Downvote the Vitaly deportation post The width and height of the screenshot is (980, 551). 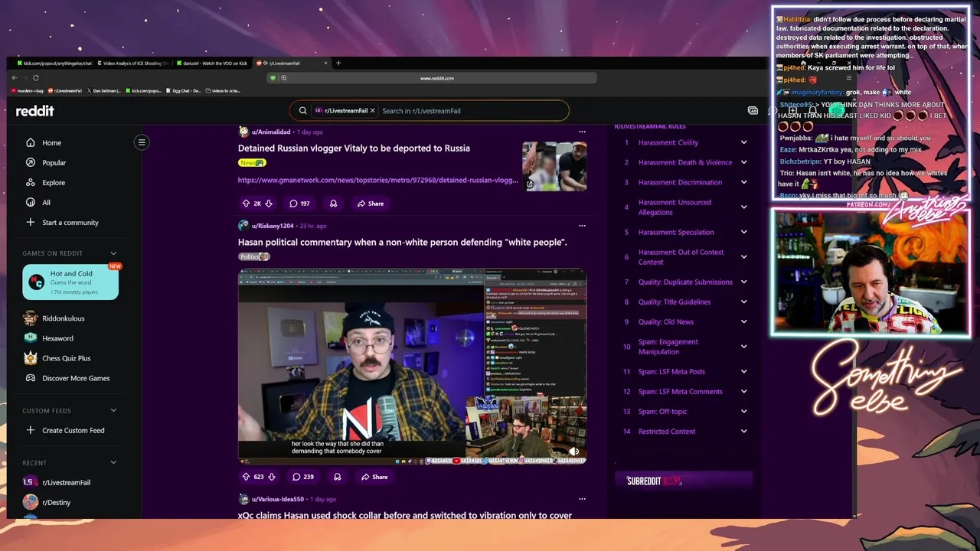tap(269, 204)
